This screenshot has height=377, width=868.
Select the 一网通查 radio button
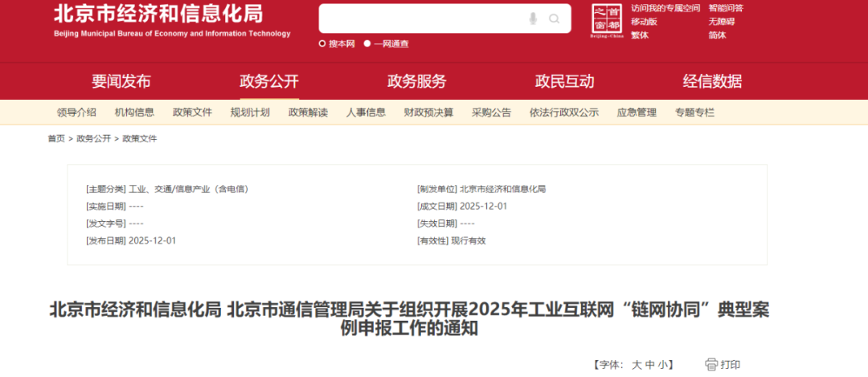pyautogui.click(x=367, y=43)
